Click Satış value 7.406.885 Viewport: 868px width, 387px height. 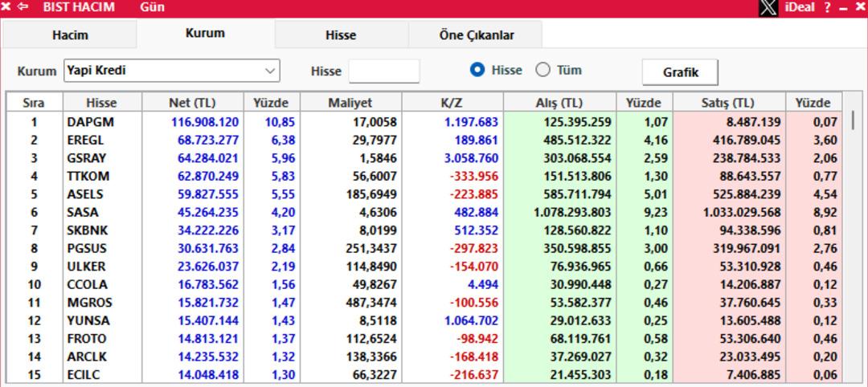pyautogui.click(x=755, y=375)
